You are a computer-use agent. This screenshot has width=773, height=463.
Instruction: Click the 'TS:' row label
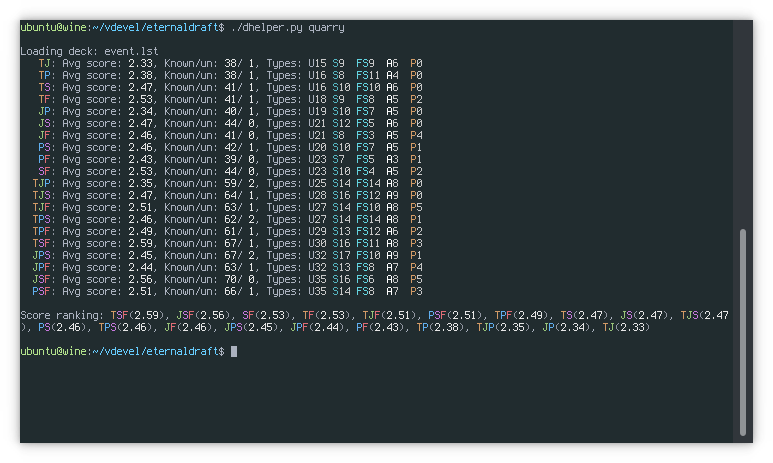pos(47,87)
